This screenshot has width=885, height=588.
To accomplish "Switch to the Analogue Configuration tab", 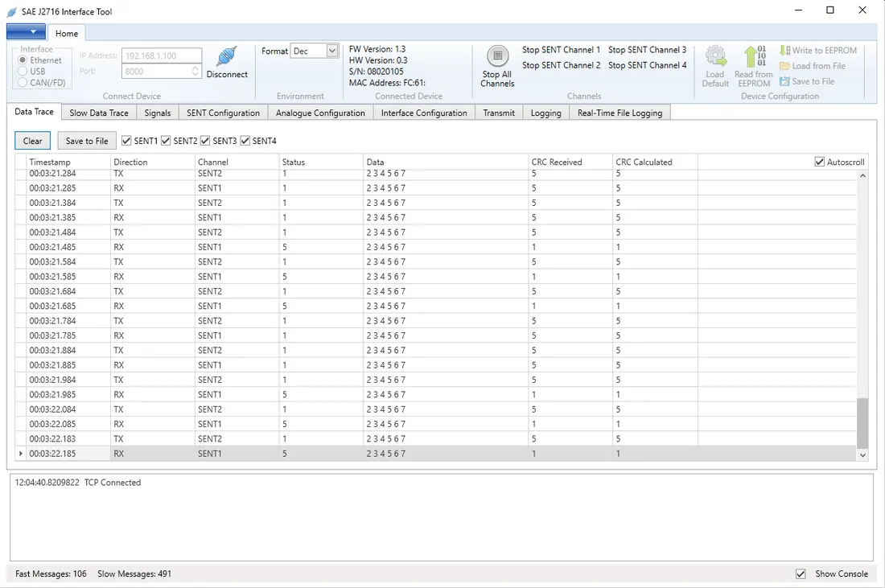I will (320, 113).
